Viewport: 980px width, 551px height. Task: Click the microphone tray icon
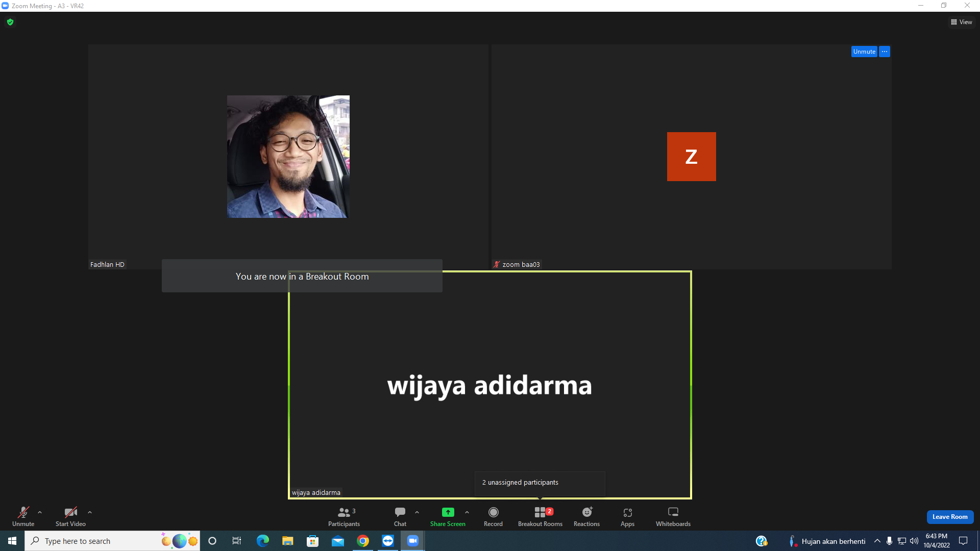click(890, 541)
